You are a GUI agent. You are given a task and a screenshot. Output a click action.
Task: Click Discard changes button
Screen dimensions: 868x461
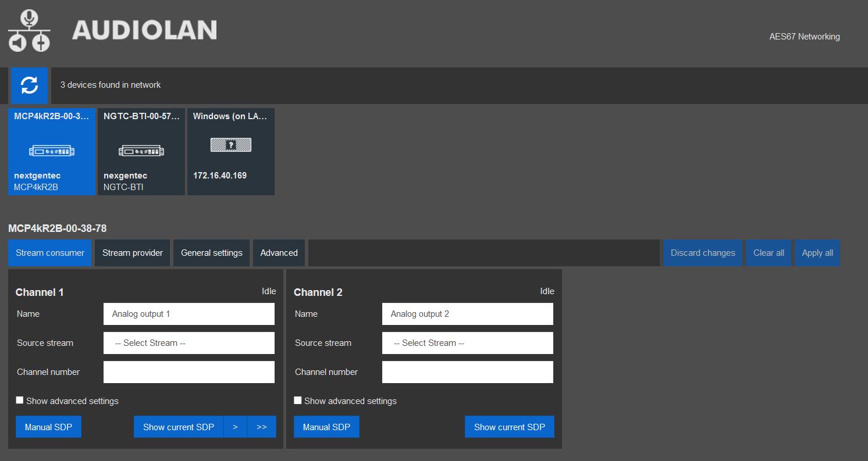point(703,253)
